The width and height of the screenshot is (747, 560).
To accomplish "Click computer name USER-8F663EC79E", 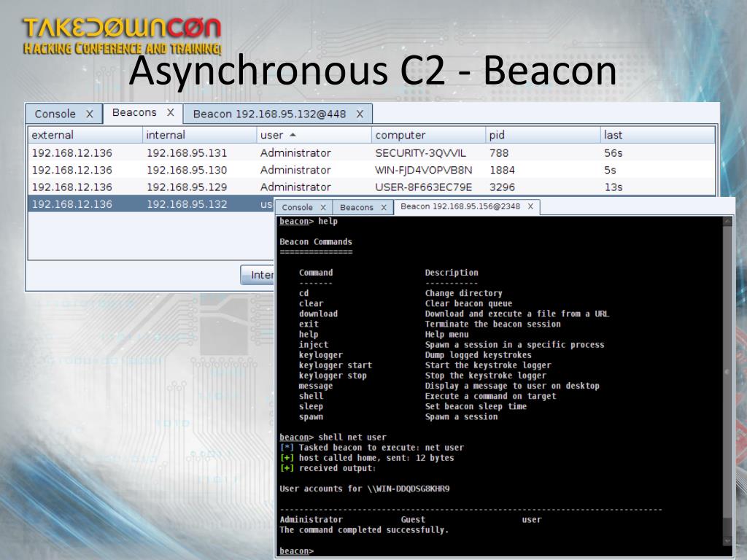I will [424, 187].
